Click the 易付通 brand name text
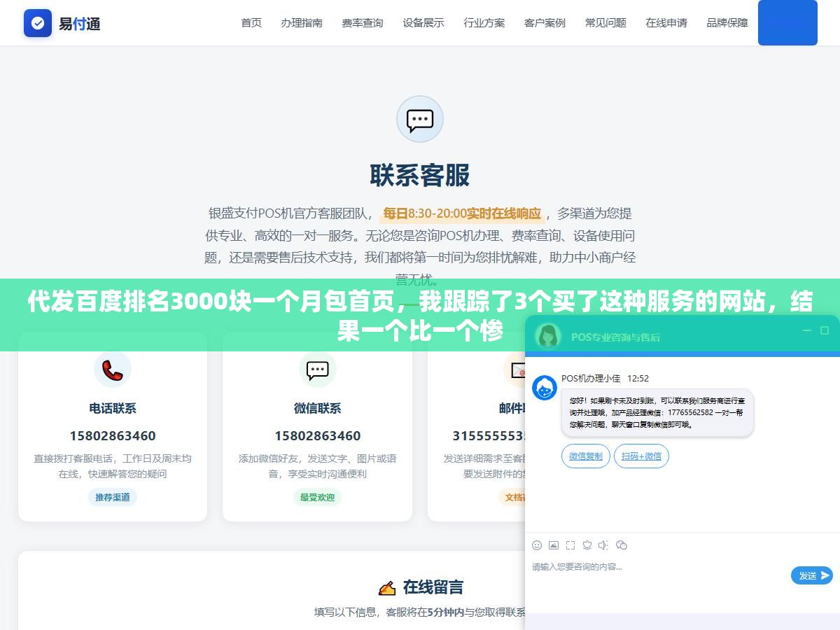 point(79,24)
